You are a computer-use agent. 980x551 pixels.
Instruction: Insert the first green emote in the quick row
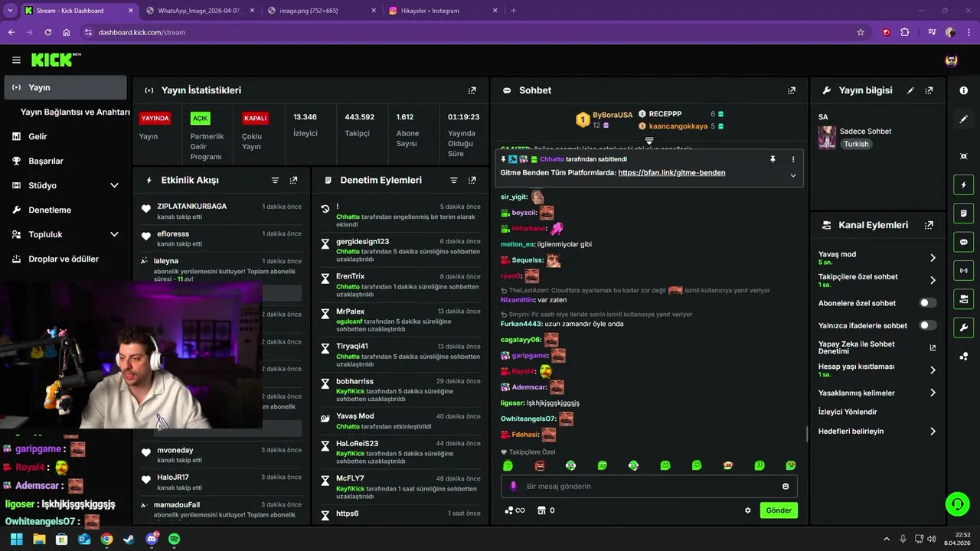tap(508, 465)
